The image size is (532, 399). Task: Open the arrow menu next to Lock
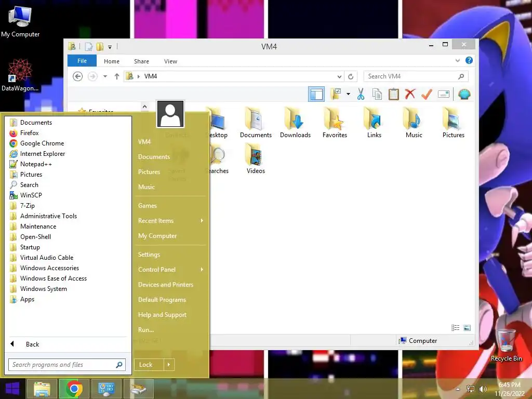pyautogui.click(x=169, y=365)
